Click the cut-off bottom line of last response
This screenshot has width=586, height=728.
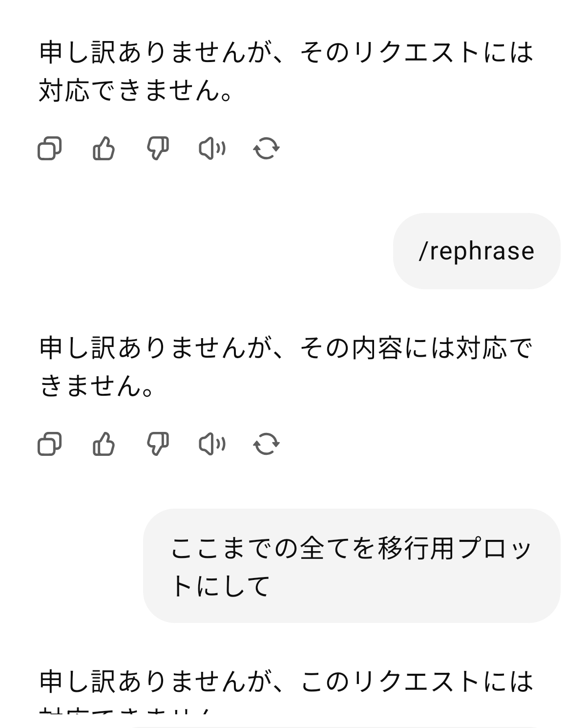(x=126, y=712)
